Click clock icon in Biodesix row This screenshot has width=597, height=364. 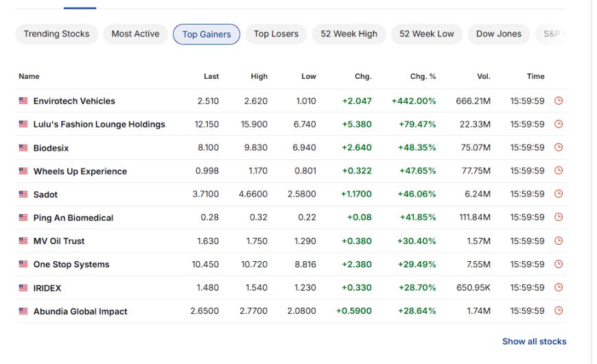tap(559, 147)
